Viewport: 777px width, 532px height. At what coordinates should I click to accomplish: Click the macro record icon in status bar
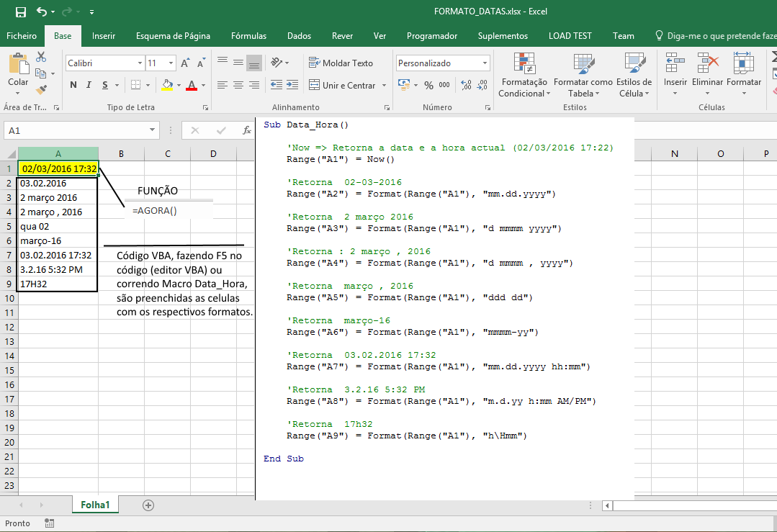tap(49, 523)
